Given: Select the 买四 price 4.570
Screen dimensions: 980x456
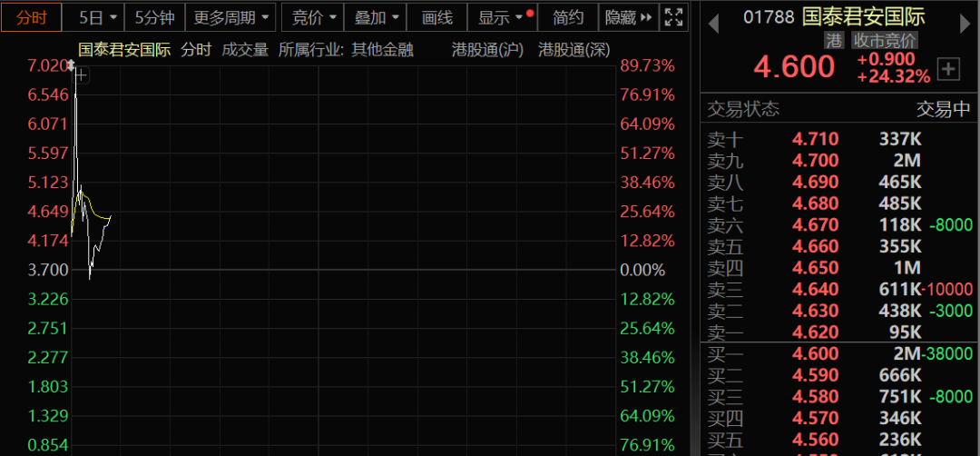Looking at the screenshot, I should (x=816, y=417).
